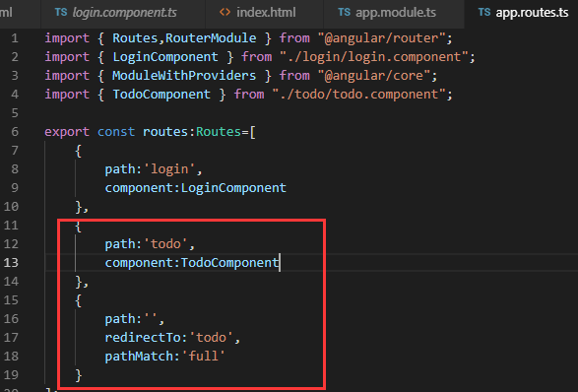The width and height of the screenshot is (578, 392).
Task: Click line number 13 in the gutter
Action: (x=11, y=263)
